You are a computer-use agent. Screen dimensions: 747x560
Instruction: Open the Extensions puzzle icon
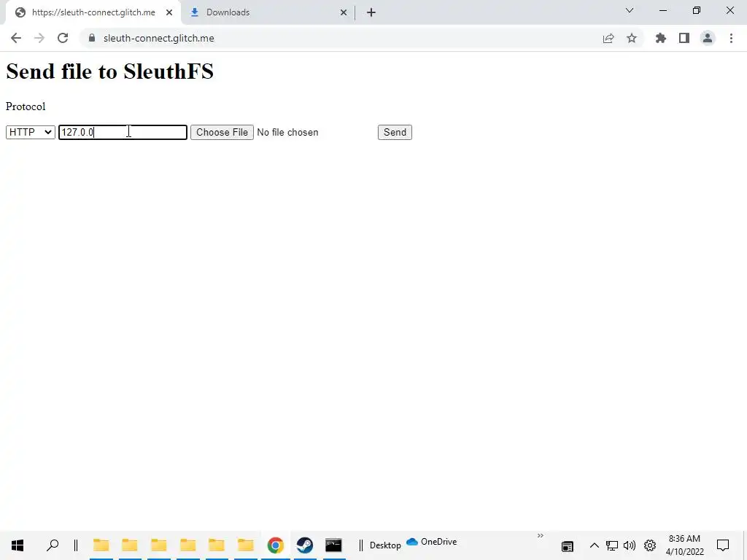point(660,38)
